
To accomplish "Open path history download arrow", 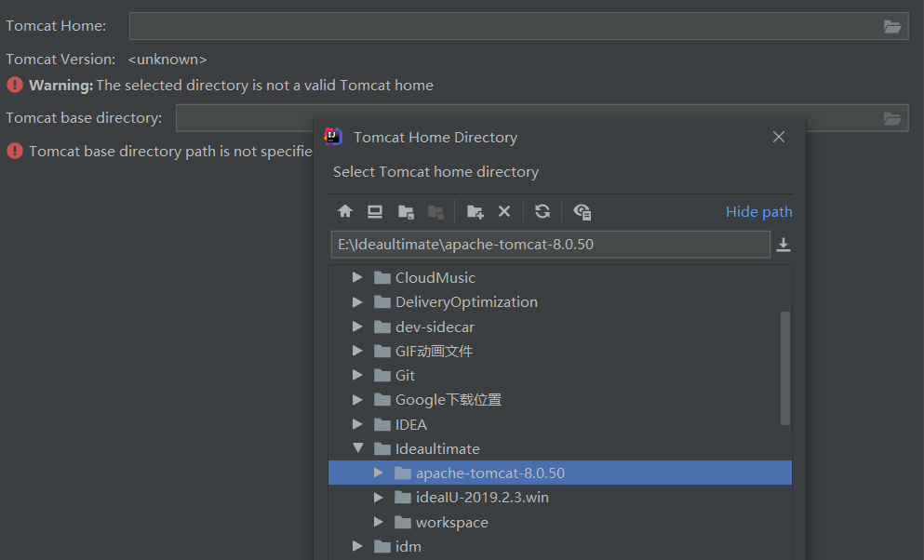I will click(783, 245).
